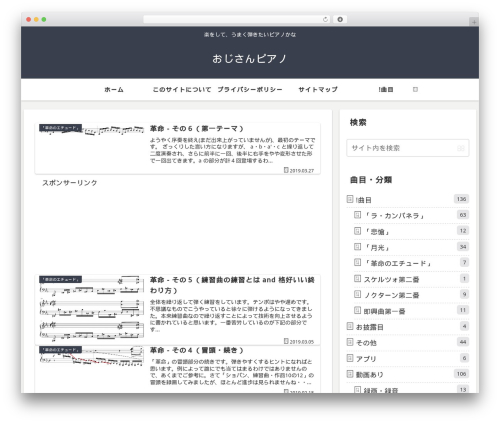Click the search submit icon in search box
The width and height of the screenshot is (500, 423).
(461, 148)
